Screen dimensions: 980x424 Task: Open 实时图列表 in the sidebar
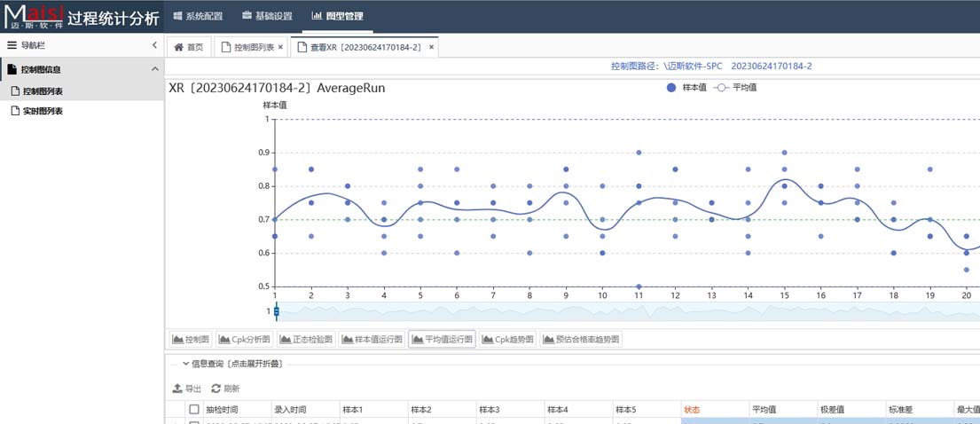42,111
